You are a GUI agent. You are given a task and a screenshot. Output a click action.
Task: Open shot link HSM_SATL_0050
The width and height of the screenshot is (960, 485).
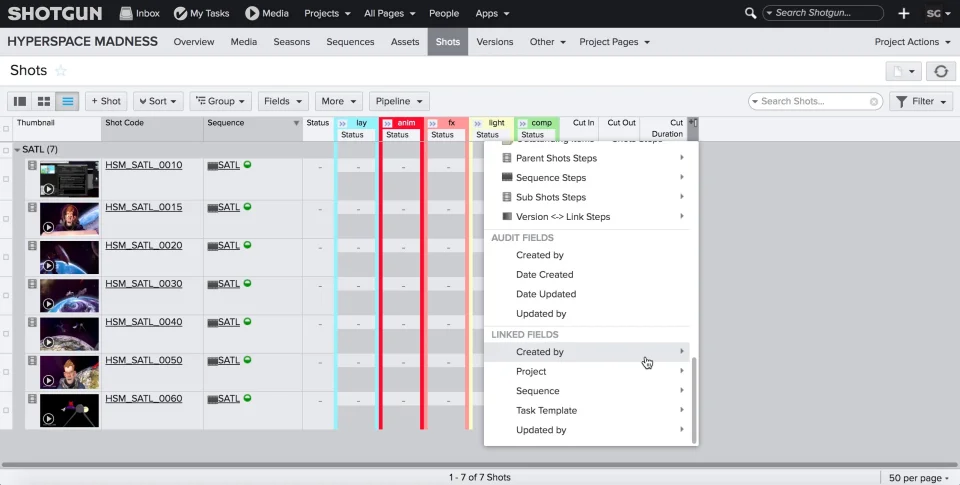[x=143, y=360]
